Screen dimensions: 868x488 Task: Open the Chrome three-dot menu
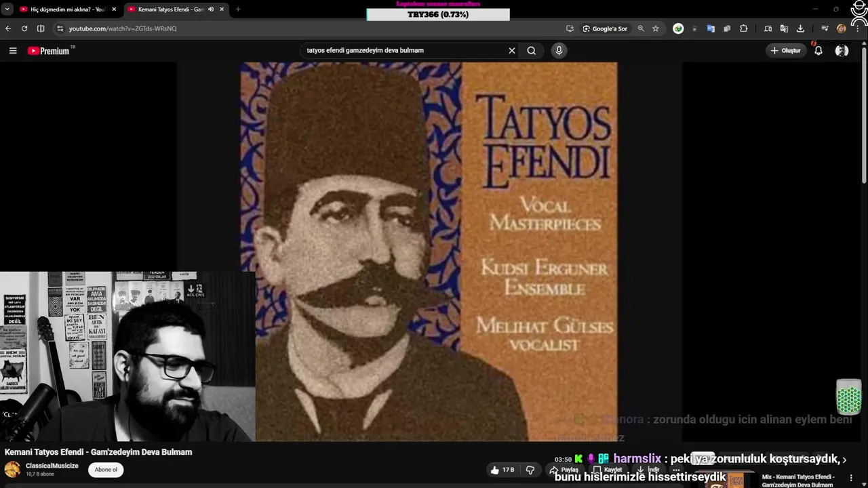[x=858, y=28]
